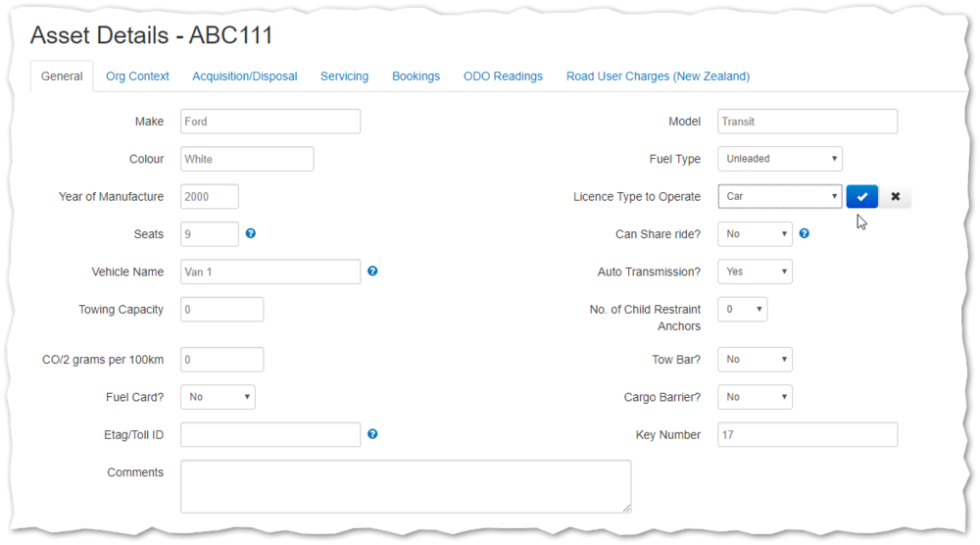980x545 pixels.
Task: Switch to the Org Context tab
Action: pos(138,76)
